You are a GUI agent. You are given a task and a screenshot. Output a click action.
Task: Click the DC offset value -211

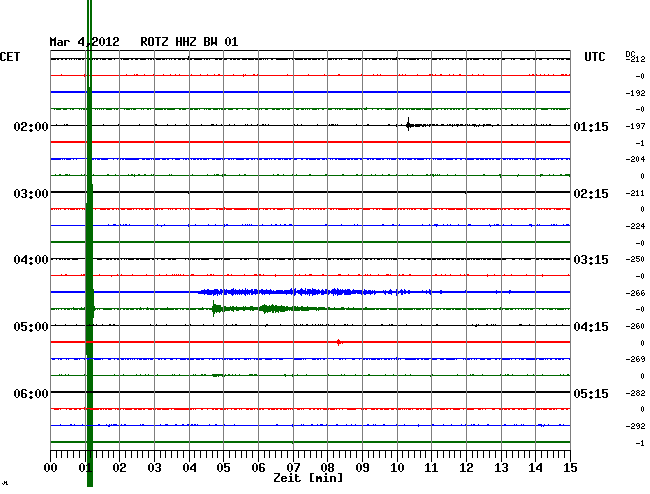pos(635,193)
